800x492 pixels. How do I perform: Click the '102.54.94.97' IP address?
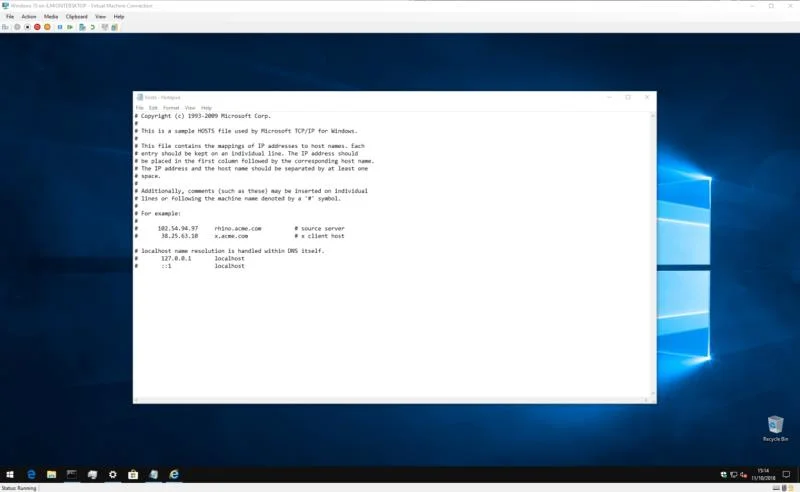[178, 228]
